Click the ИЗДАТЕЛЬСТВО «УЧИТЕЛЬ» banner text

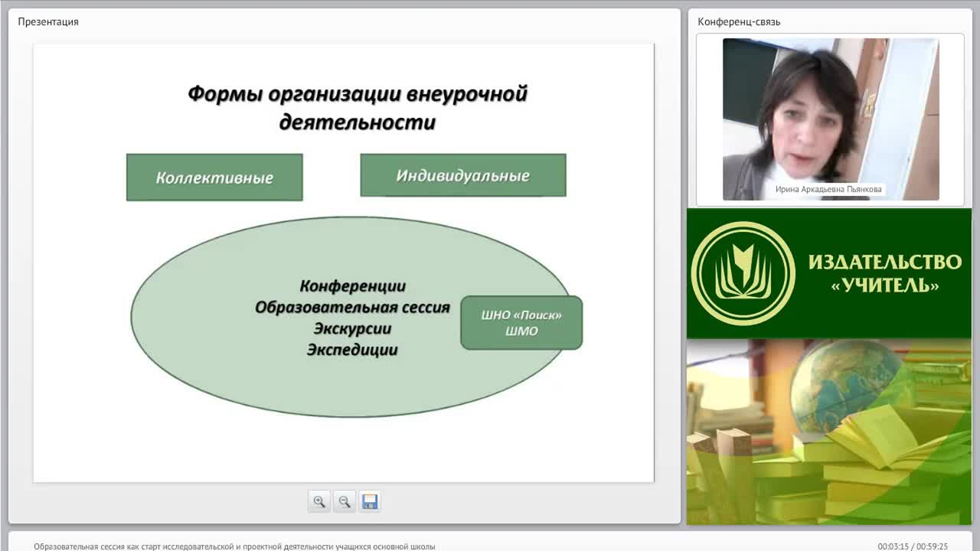coord(885,273)
